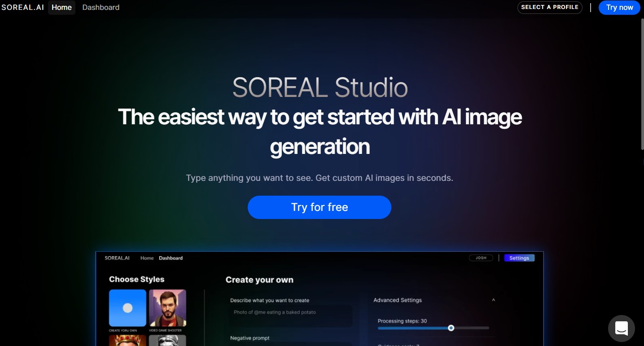
Task: Collapse Advanced Settings with the chevron
Action: [x=493, y=300]
